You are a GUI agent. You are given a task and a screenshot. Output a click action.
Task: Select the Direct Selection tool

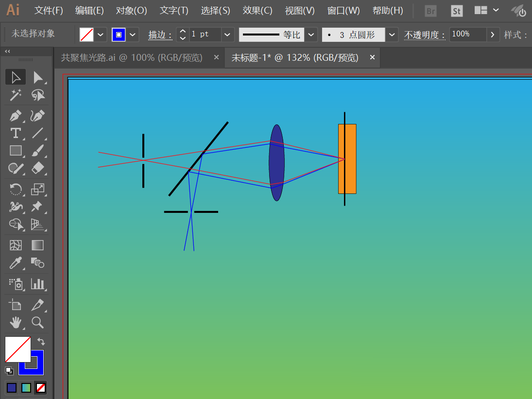[x=38, y=77]
